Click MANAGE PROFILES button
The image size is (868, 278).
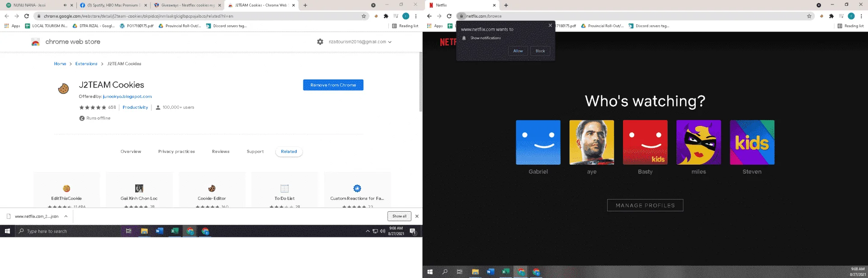(645, 205)
